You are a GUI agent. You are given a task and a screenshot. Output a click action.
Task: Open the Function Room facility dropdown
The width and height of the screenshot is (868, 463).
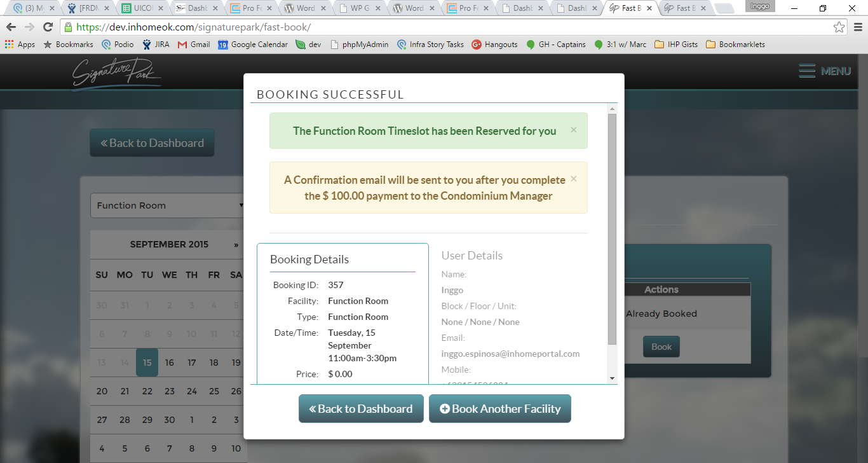pos(168,205)
